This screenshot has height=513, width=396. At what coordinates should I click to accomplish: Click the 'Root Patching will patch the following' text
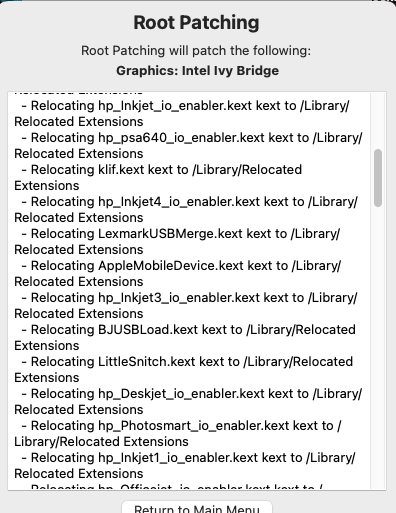coord(196,51)
